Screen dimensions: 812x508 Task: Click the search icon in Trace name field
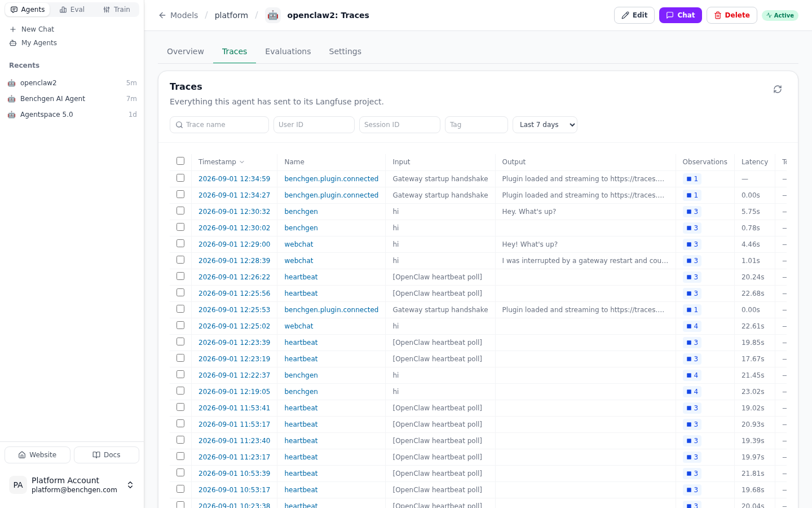[x=179, y=125]
